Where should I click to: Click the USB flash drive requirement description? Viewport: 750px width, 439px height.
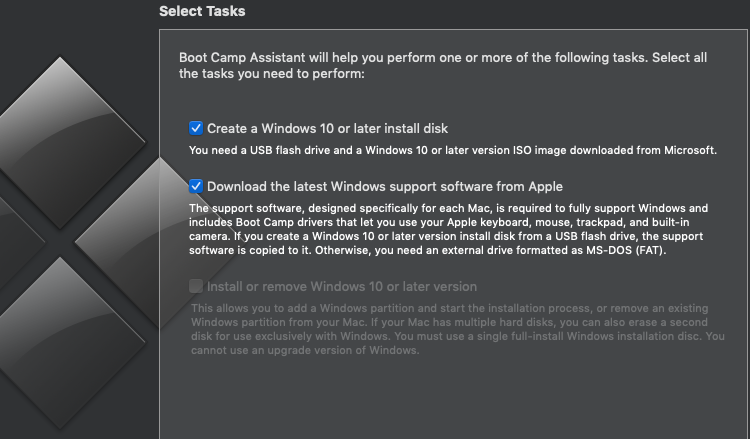[452, 150]
